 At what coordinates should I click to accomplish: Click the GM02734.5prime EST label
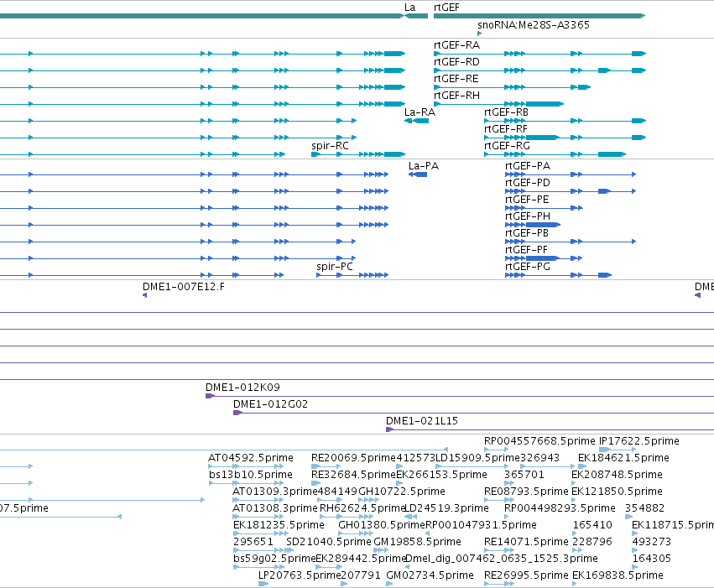[430, 576]
